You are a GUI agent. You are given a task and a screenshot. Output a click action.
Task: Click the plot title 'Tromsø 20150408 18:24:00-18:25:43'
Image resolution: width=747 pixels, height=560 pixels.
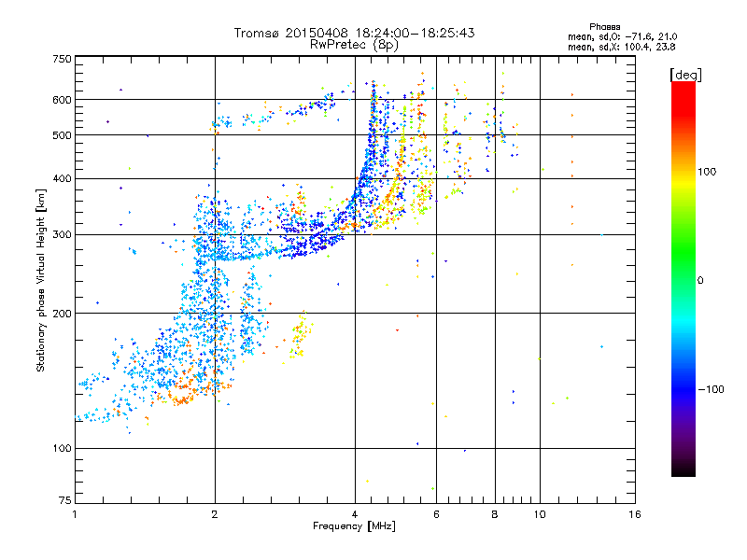(354, 33)
